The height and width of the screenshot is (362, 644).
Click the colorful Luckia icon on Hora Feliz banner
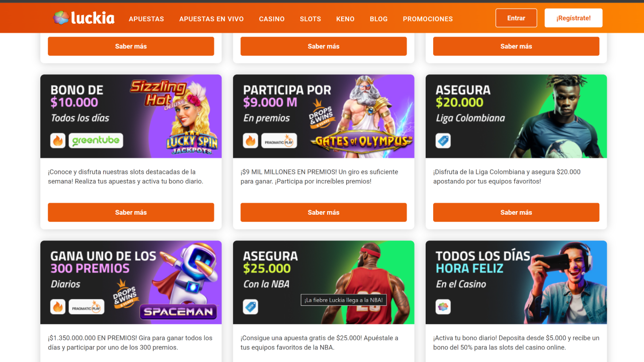[443, 307]
